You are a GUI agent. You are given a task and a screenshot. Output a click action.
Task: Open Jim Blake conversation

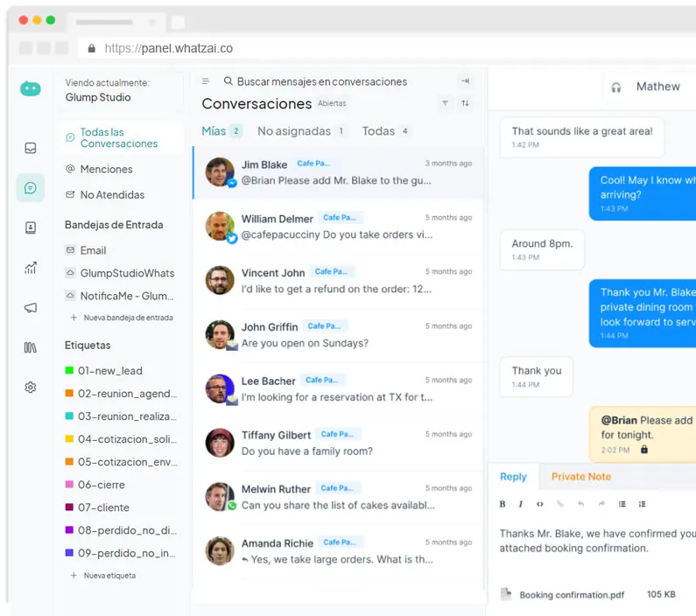tap(338, 172)
